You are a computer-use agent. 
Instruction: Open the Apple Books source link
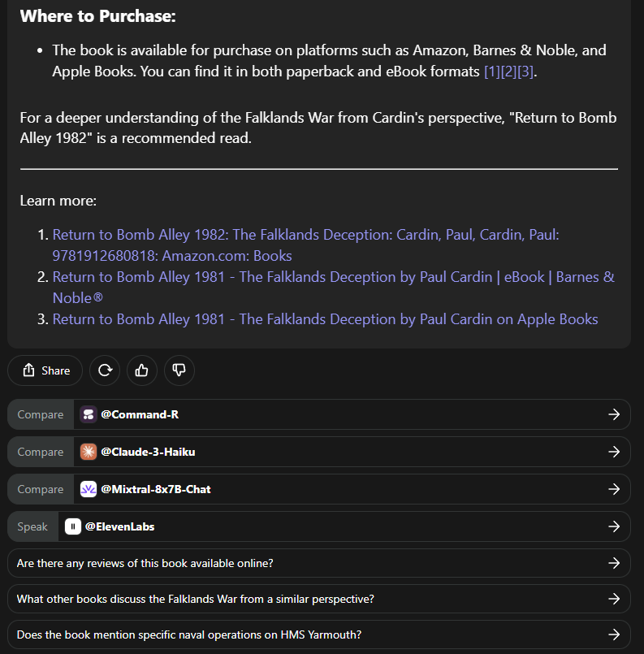325,319
